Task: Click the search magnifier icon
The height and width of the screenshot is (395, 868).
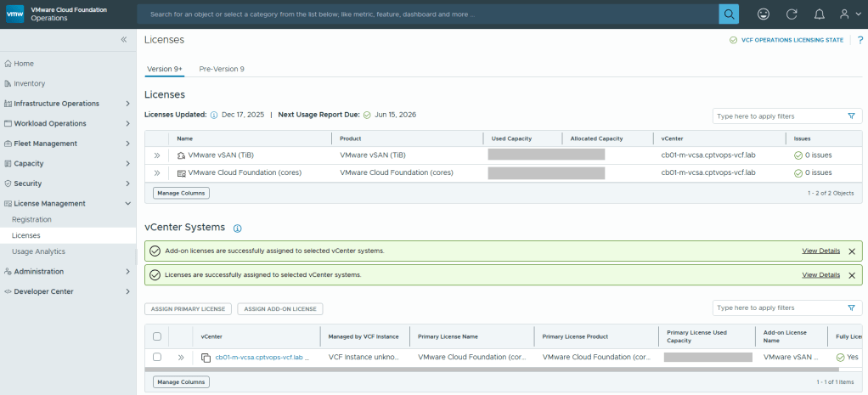Action: coord(729,14)
